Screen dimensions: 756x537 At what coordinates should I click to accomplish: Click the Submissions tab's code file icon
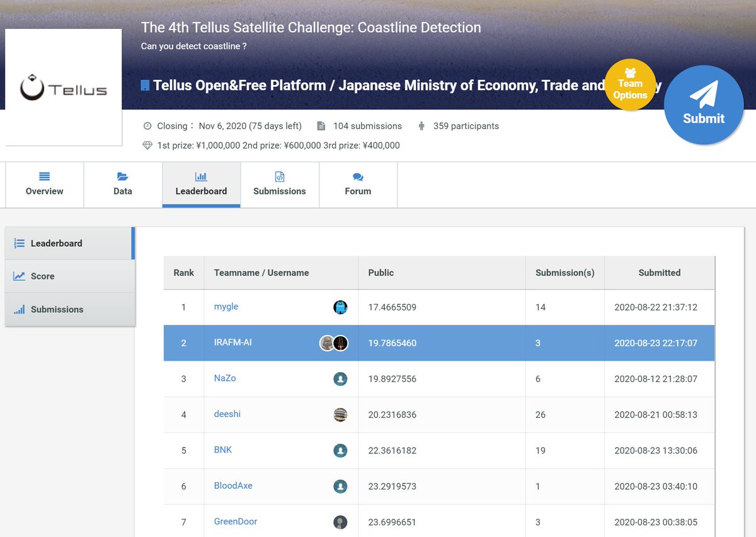pyautogui.click(x=280, y=176)
